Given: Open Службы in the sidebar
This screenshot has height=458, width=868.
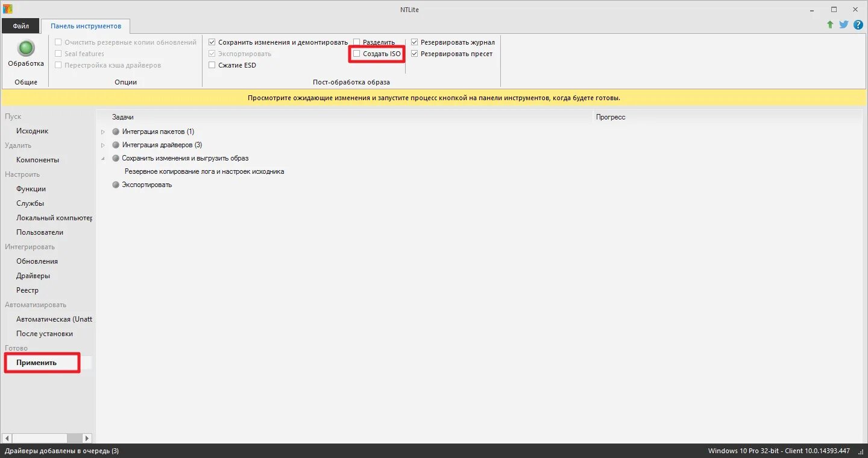Looking at the screenshot, I should 30,203.
